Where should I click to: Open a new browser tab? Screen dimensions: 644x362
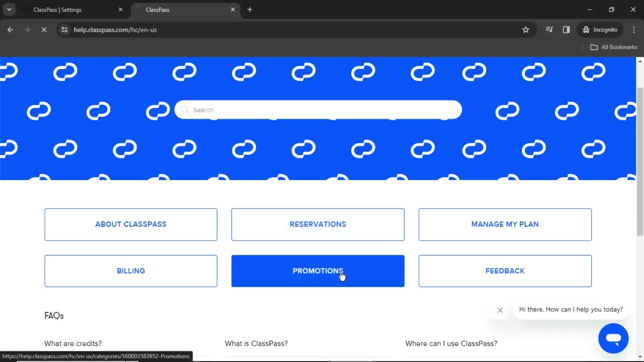250,10
